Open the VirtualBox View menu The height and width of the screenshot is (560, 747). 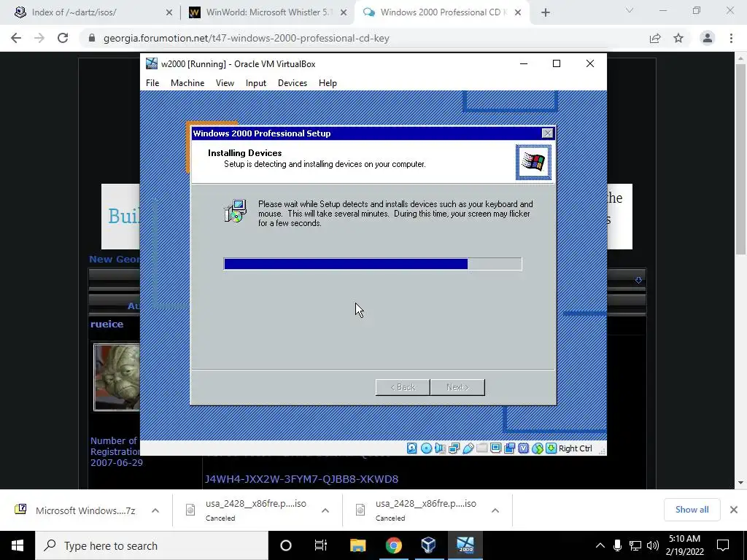(x=225, y=83)
